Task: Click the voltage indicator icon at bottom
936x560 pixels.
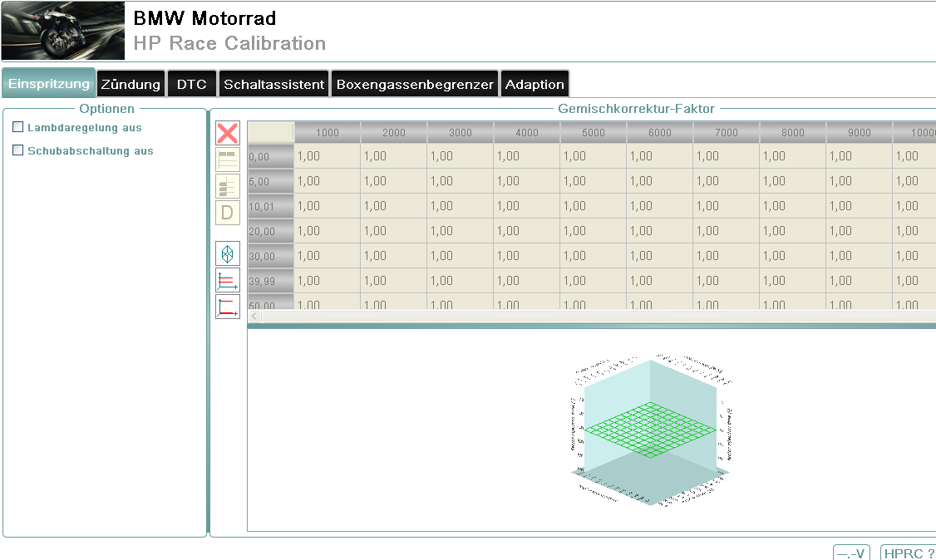Action: click(x=851, y=553)
